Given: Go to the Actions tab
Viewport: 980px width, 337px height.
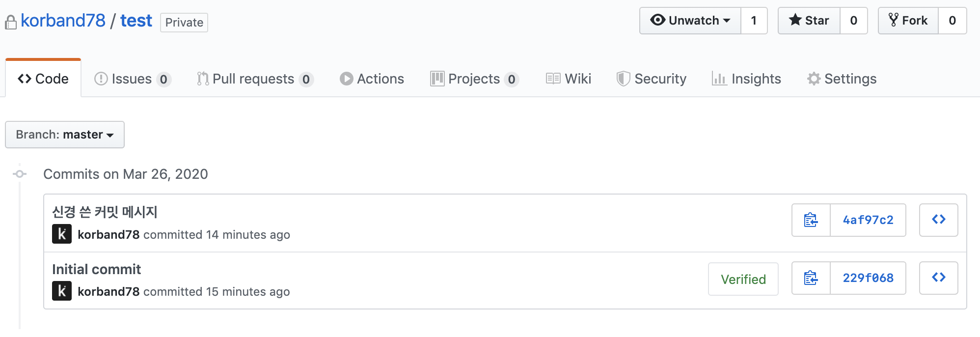Looking at the screenshot, I should tap(372, 79).
